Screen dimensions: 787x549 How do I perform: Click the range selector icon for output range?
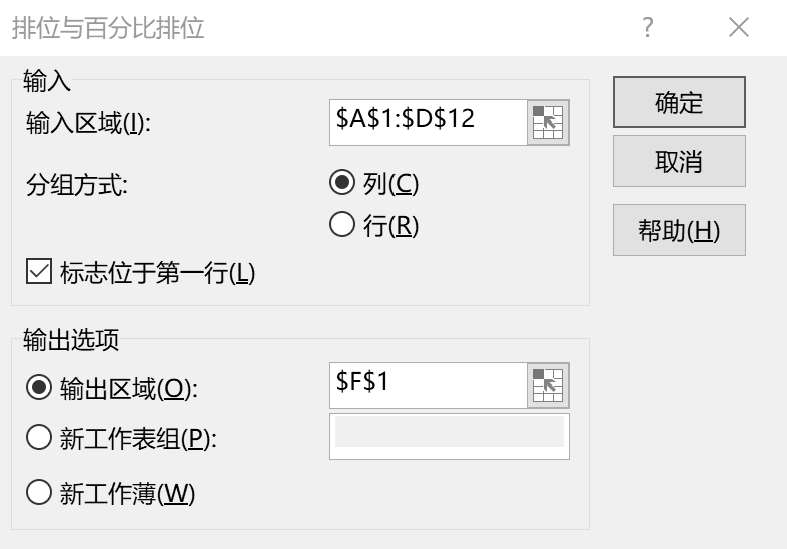click(548, 385)
